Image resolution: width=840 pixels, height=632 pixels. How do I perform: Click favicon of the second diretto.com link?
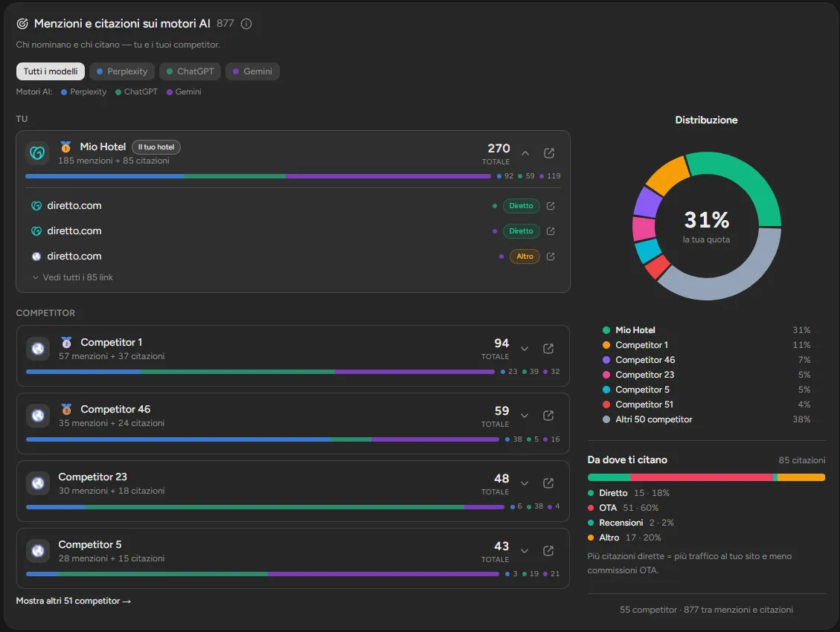tap(36, 231)
